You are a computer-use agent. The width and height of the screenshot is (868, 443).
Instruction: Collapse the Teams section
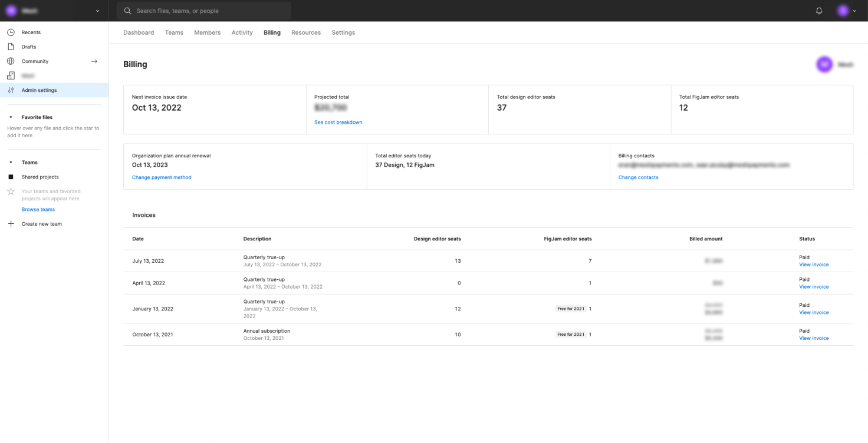11,163
